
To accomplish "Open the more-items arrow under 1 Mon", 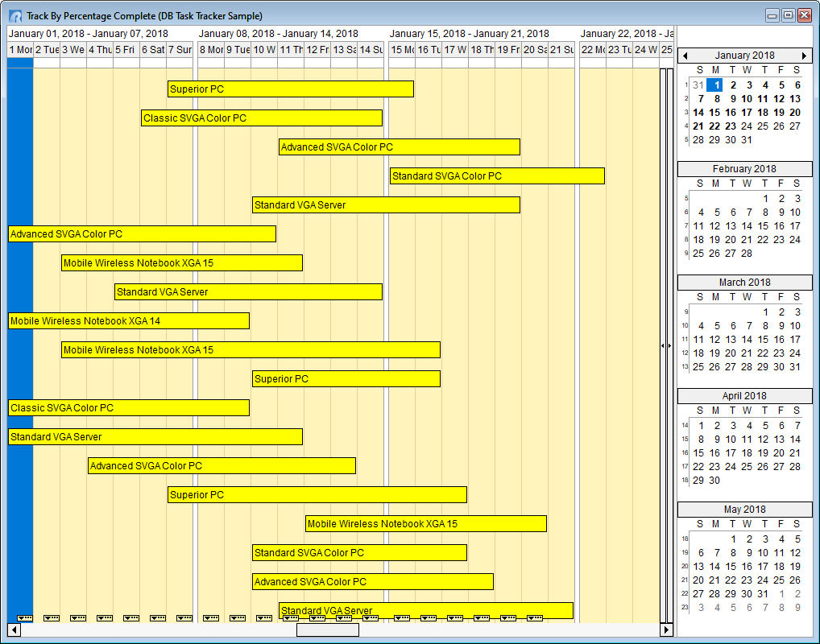I will (25, 618).
